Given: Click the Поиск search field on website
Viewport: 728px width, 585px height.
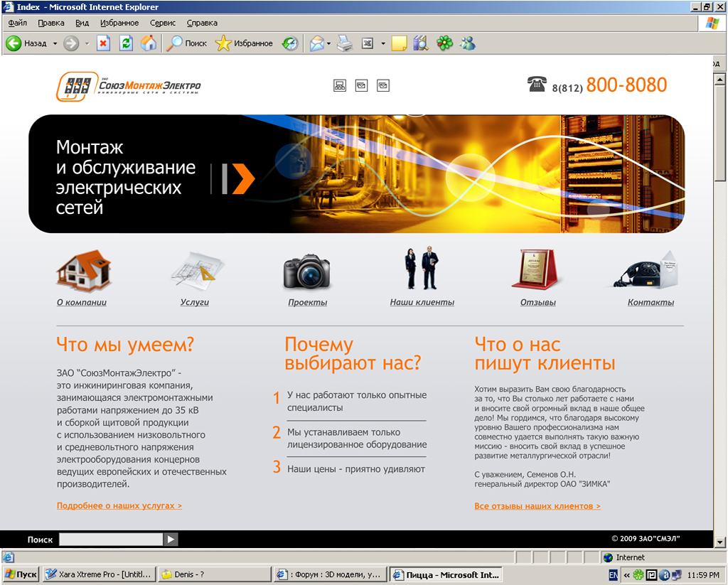Looking at the screenshot, I should pos(111,540).
